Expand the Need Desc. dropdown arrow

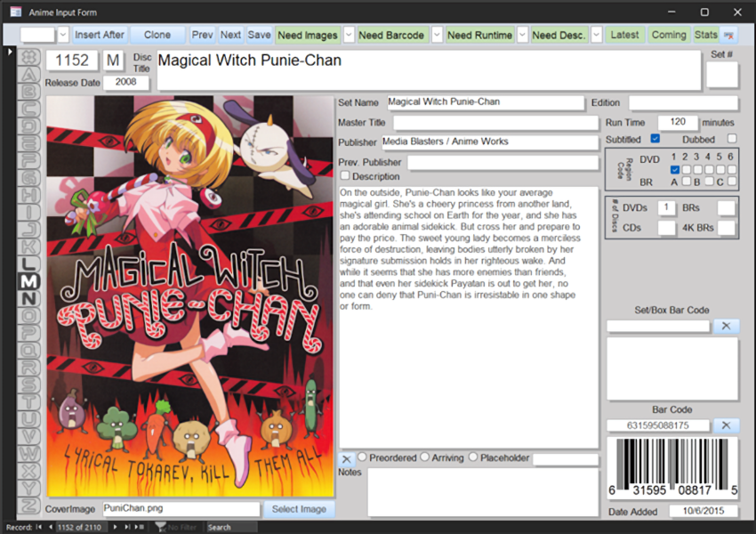pos(597,35)
